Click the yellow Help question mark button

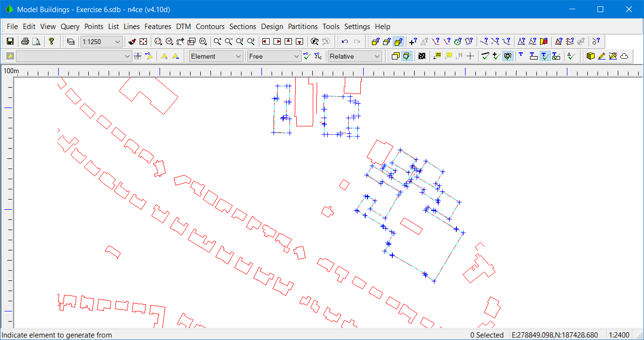tap(52, 41)
